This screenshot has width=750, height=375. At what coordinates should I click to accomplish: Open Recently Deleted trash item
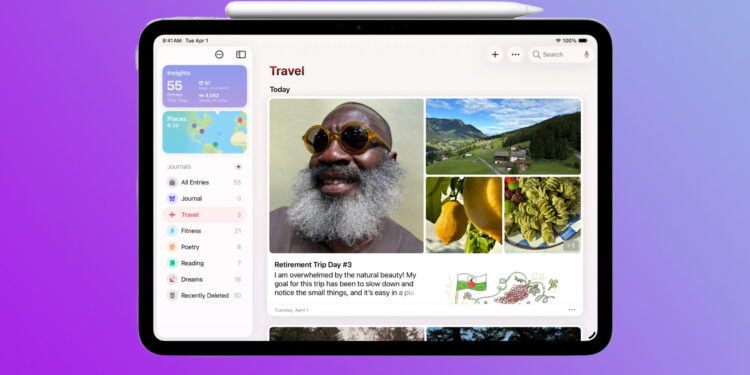pyautogui.click(x=205, y=296)
